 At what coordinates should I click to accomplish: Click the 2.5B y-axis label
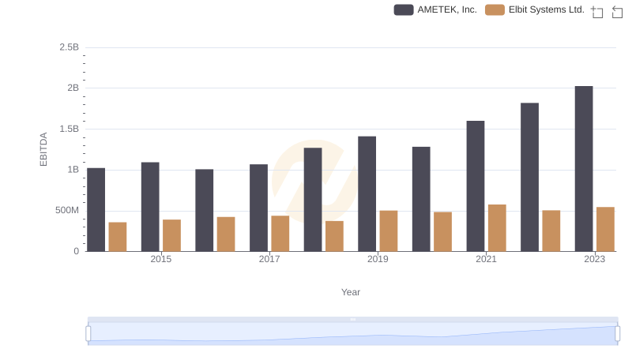pyautogui.click(x=70, y=47)
